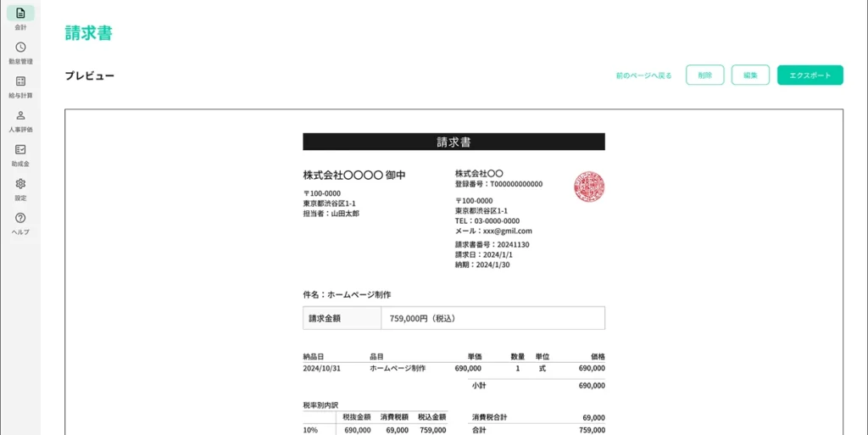Open the 勤怠管理 clock icon
The width and height of the screenshot is (868, 435).
coord(20,47)
